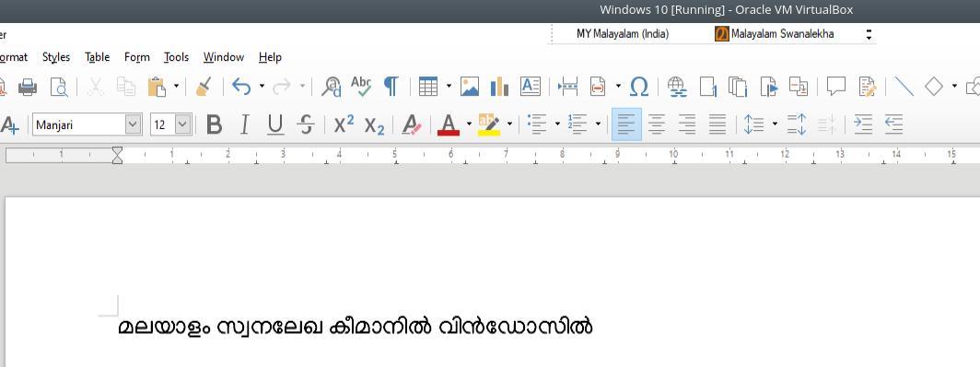Click the Undo arrow
The height and width of the screenshot is (367, 980).
coord(241,87)
